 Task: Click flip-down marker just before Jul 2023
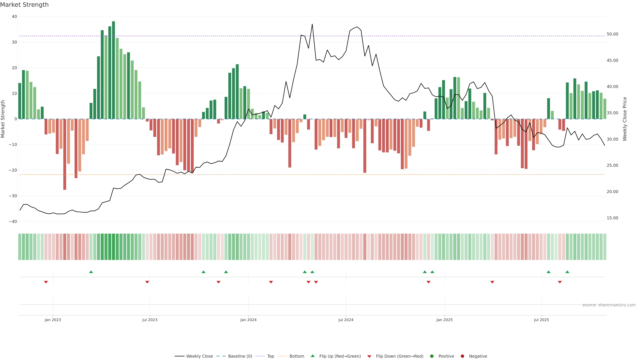[147, 282]
